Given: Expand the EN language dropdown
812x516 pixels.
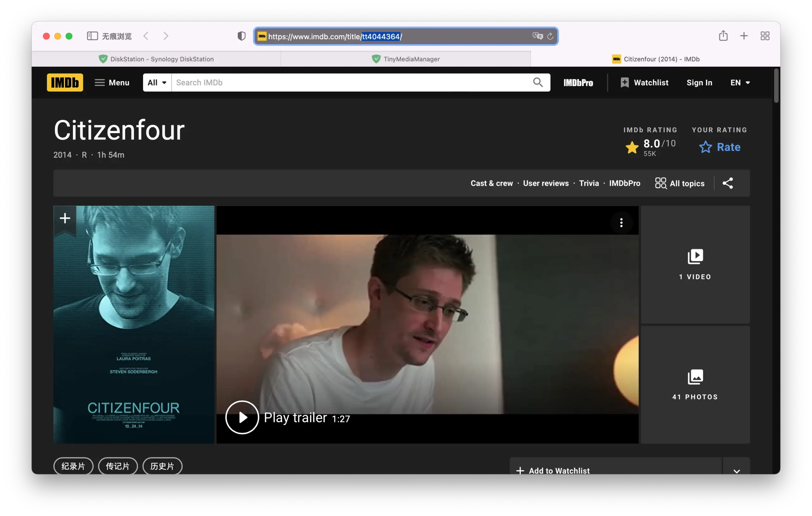Looking at the screenshot, I should click(x=740, y=83).
